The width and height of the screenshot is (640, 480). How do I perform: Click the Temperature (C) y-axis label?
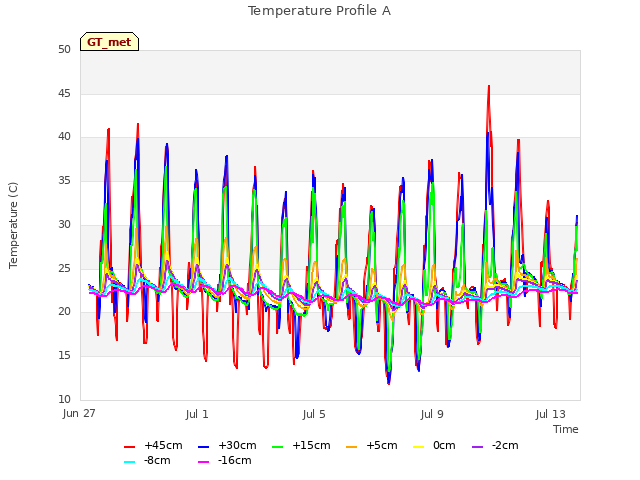13,225
